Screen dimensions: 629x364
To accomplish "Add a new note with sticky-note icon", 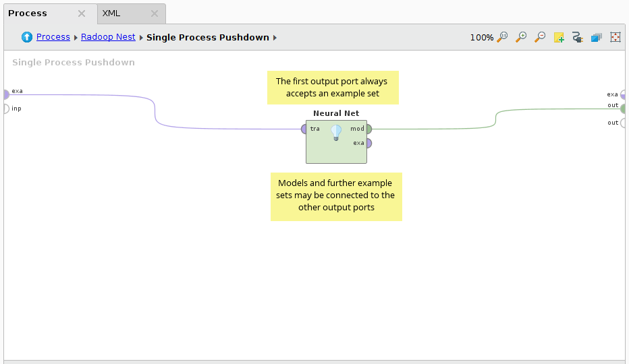I will (x=559, y=38).
